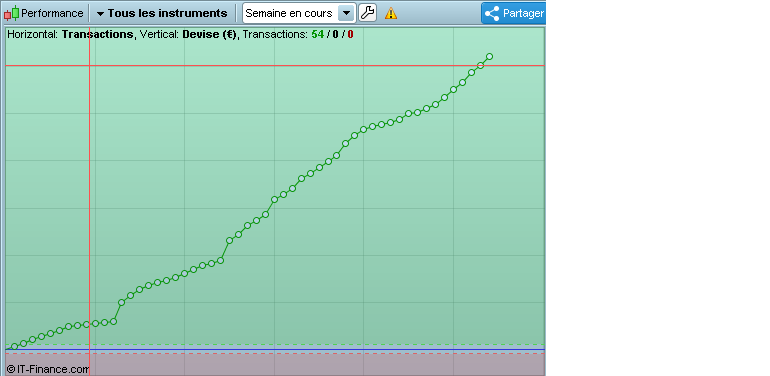This screenshot has height=376, width=770.
Task: Click the Performance candlestick icon
Action: coord(12,13)
